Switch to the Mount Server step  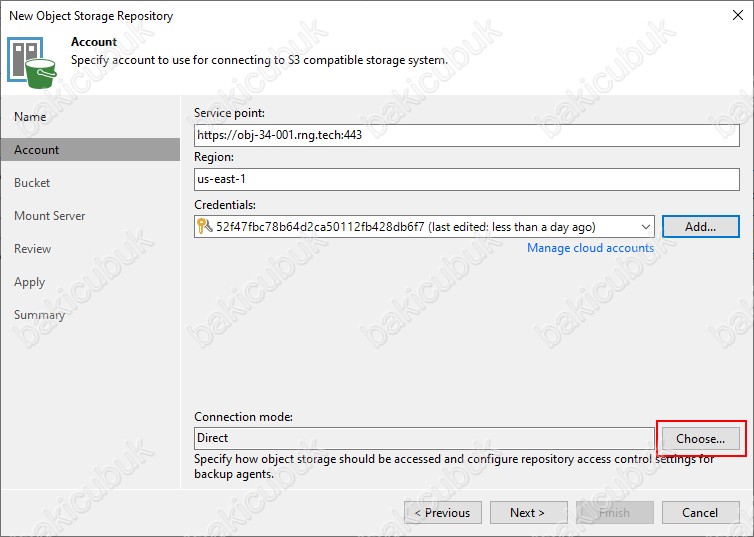tap(50, 216)
